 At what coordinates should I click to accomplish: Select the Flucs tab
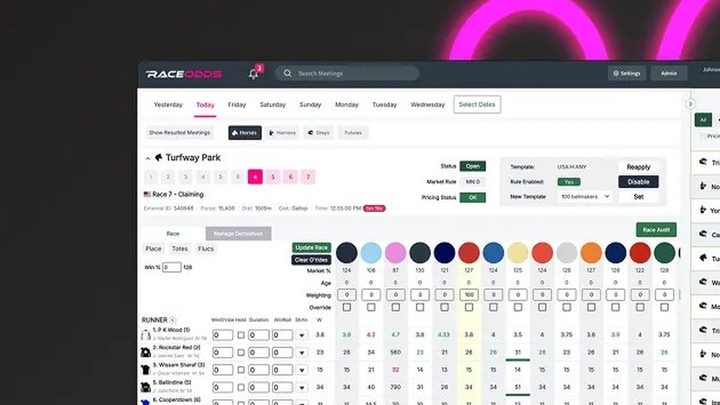[x=206, y=248]
